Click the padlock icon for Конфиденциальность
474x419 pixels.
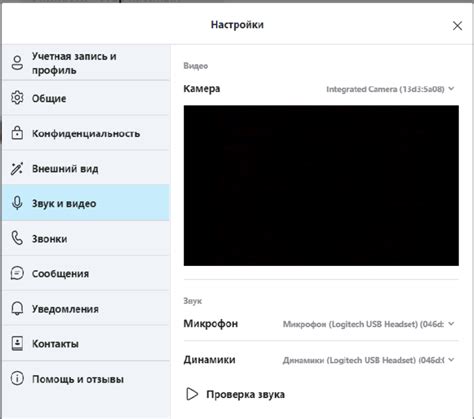(x=17, y=133)
